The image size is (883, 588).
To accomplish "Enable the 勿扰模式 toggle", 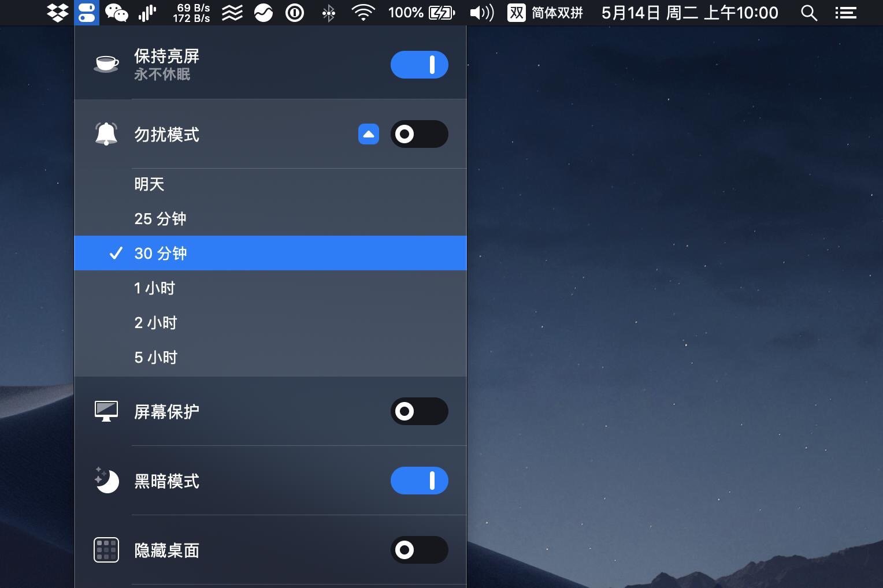I will [420, 134].
